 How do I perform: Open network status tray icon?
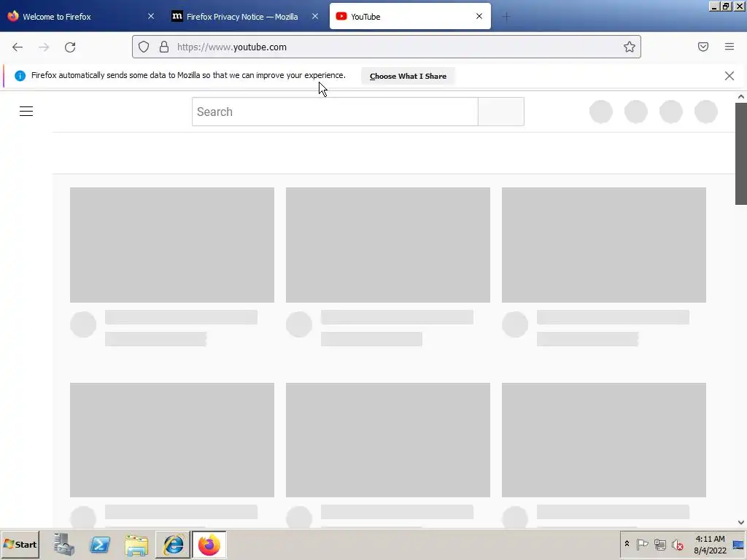(x=659, y=544)
